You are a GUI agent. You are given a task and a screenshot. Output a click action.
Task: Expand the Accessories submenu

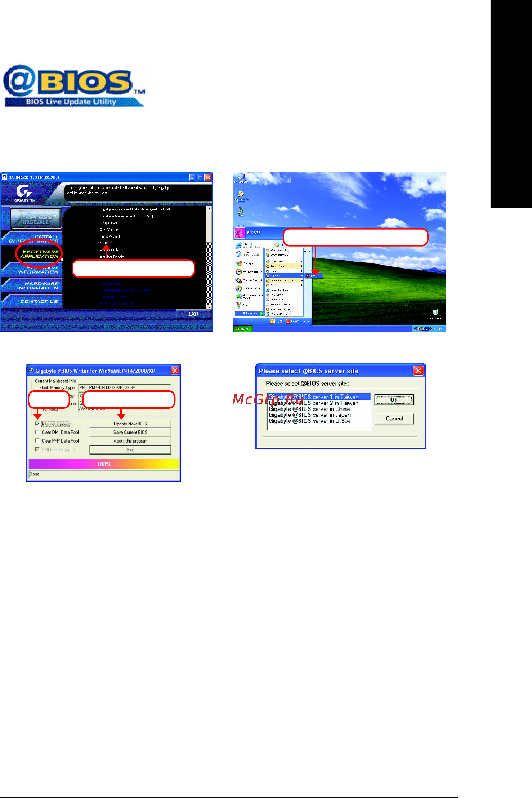coord(284,261)
